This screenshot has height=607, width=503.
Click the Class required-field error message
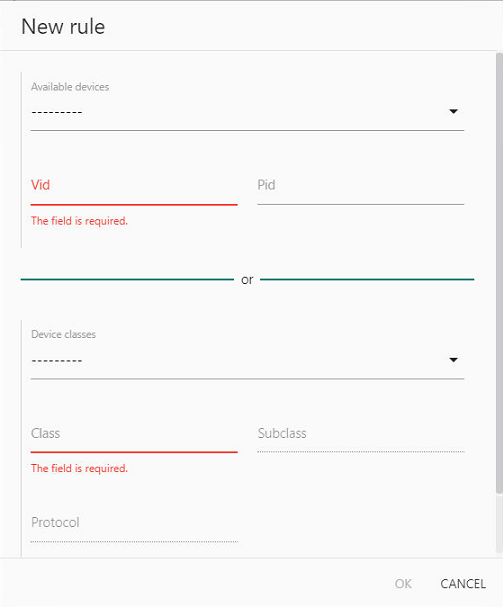point(79,468)
